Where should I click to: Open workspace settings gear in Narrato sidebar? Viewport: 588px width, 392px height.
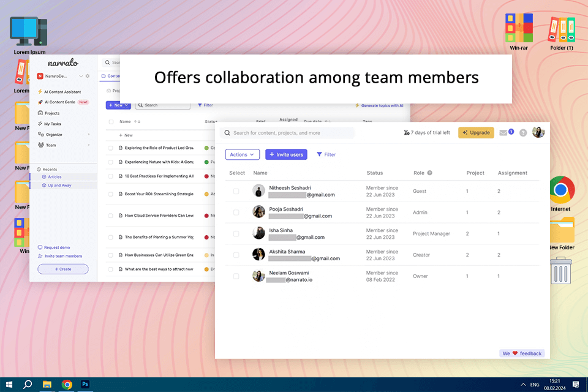click(88, 76)
